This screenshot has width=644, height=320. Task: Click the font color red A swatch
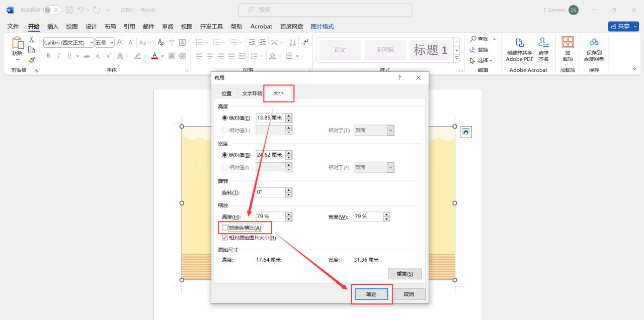(154, 56)
